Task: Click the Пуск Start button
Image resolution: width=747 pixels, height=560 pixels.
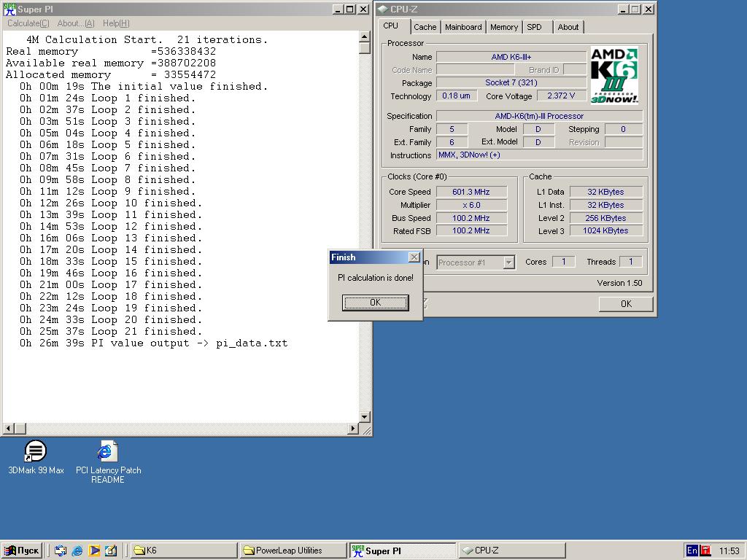Action: tap(22, 551)
